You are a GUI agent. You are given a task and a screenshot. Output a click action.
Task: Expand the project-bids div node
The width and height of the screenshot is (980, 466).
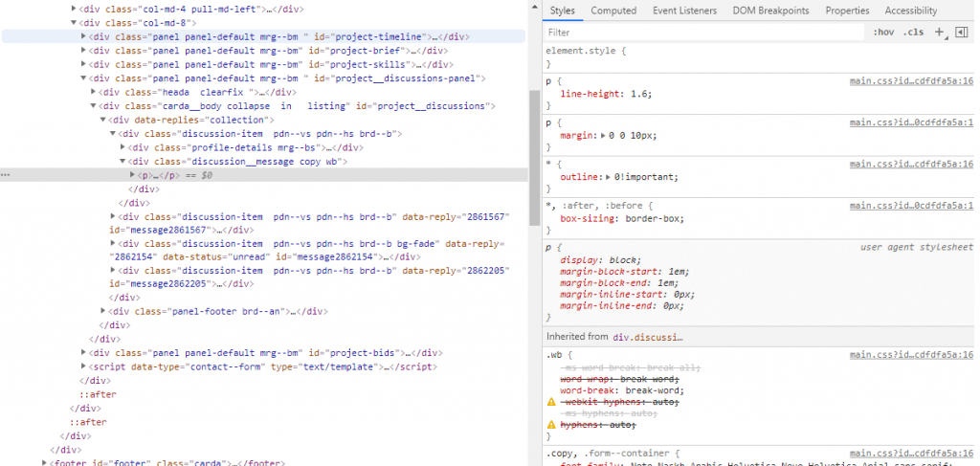click(84, 352)
